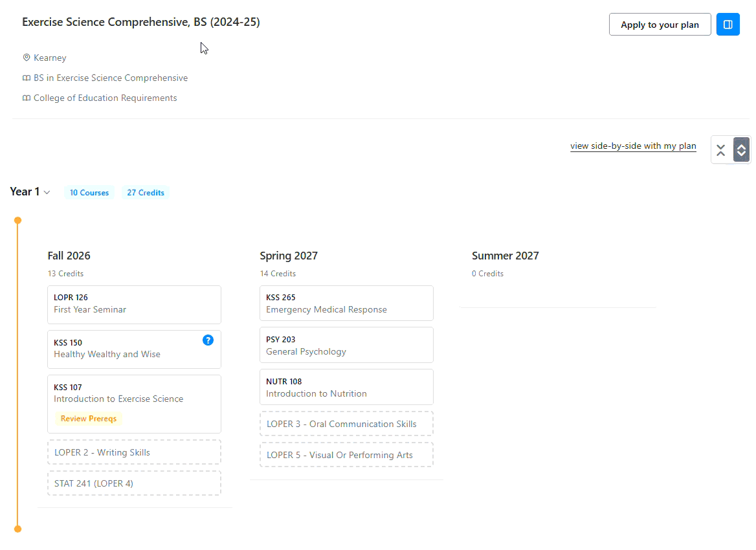Click the location pin icon beside Kearney
This screenshot has height=550, width=756.
point(27,58)
